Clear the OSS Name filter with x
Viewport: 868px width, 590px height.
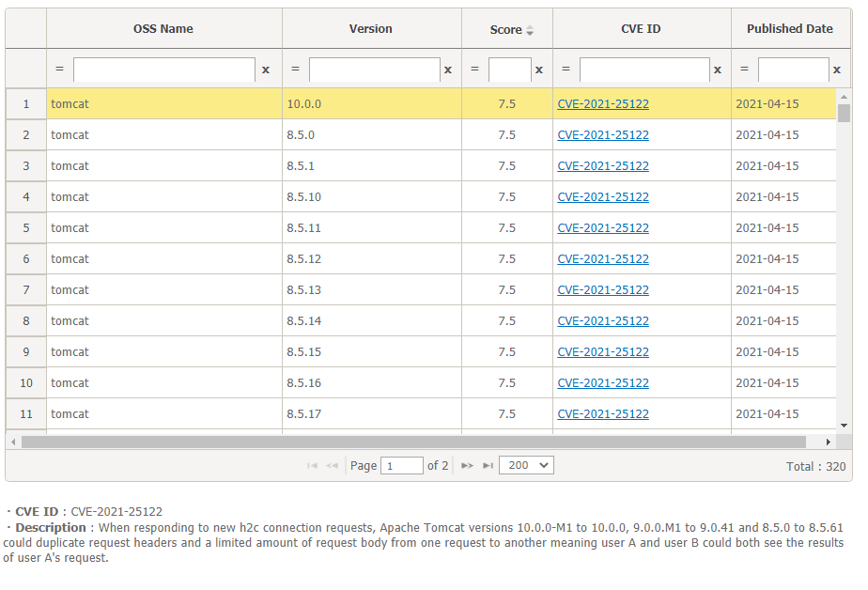coord(266,70)
